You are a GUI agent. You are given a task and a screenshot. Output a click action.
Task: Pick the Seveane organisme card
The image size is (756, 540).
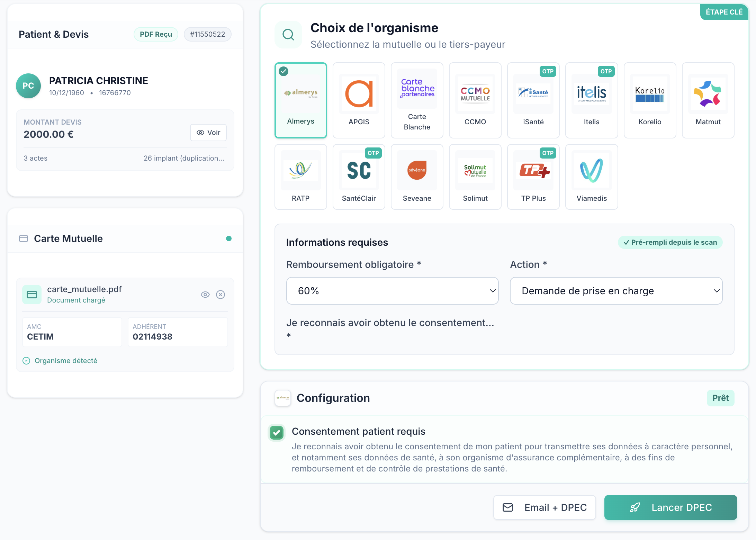coord(417,177)
